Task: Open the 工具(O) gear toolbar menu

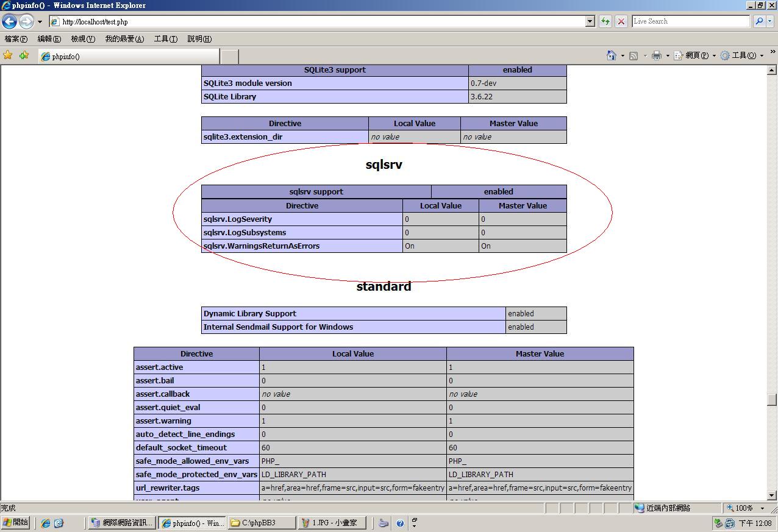Action: pyautogui.click(x=742, y=55)
